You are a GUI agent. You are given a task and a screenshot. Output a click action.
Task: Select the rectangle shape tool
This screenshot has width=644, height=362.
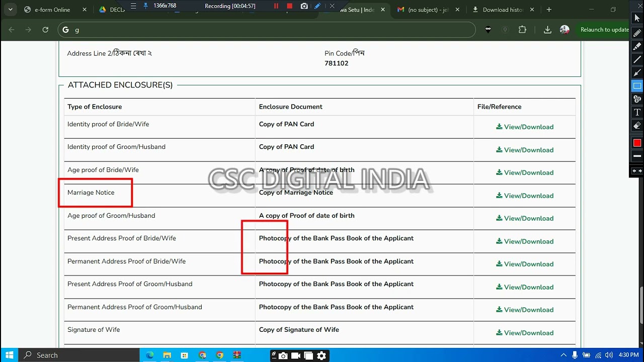pyautogui.click(x=637, y=85)
